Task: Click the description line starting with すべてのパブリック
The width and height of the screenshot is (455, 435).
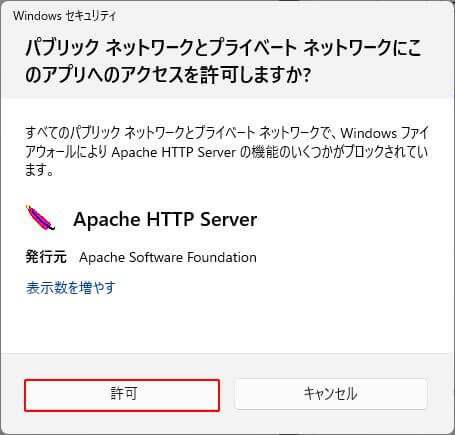Action: pyautogui.click(x=227, y=133)
